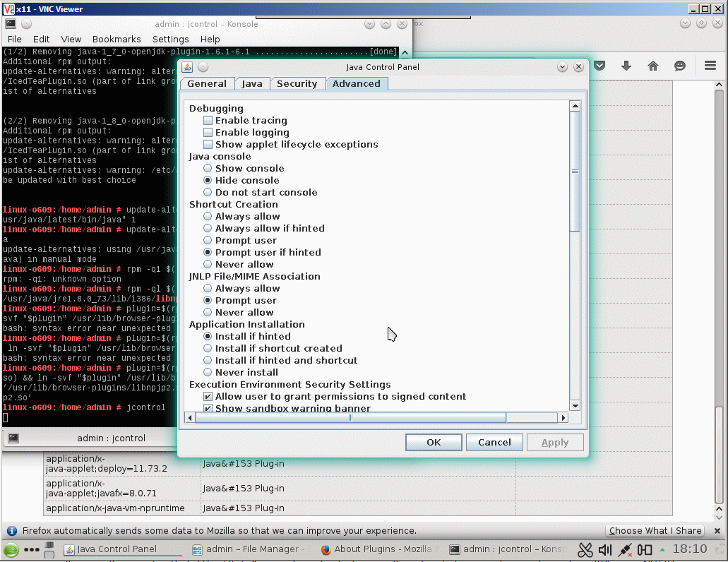Click the volume speaker tray icon

(x=605, y=550)
